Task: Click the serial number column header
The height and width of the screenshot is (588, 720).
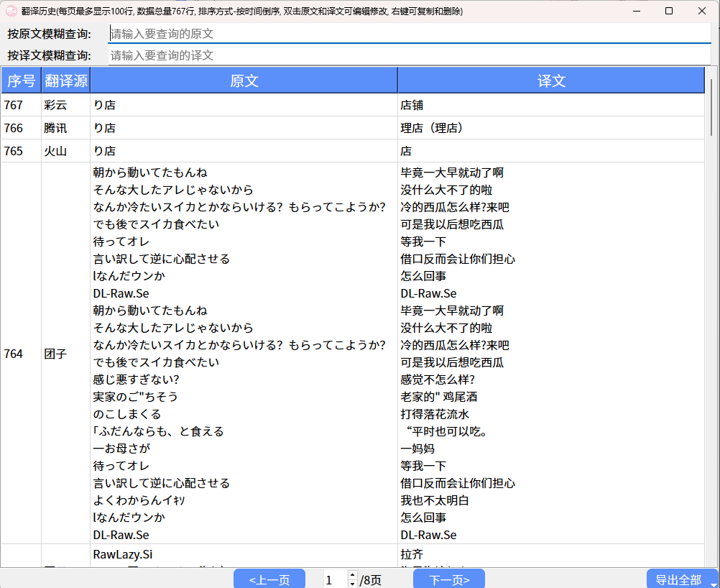Action: [x=21, y=81]
